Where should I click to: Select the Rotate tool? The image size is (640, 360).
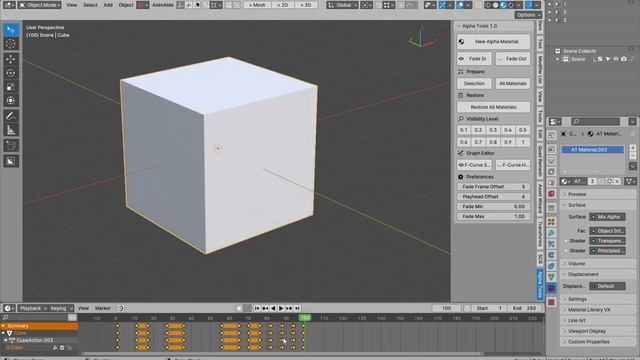coord(11,73)
